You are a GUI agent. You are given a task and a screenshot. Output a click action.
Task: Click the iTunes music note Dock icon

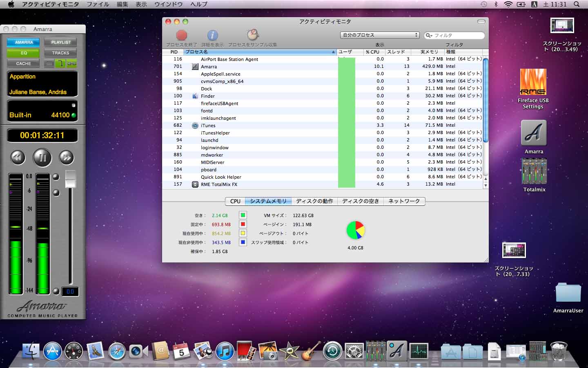coord(225,351)
